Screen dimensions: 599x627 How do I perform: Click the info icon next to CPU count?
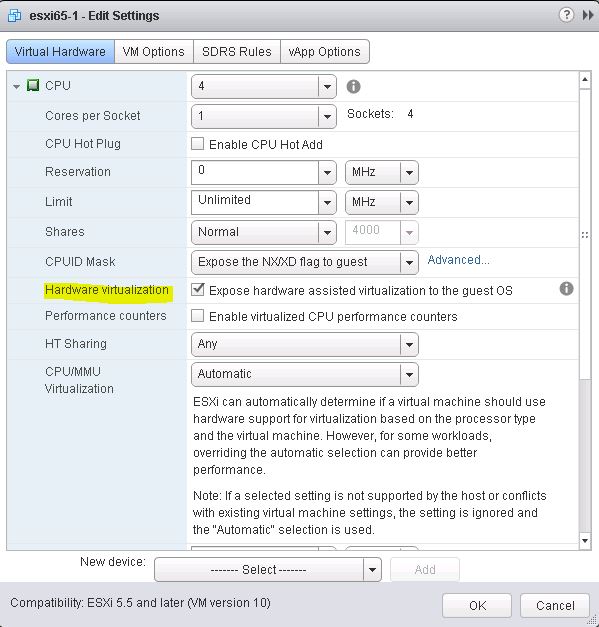[353, 86]
